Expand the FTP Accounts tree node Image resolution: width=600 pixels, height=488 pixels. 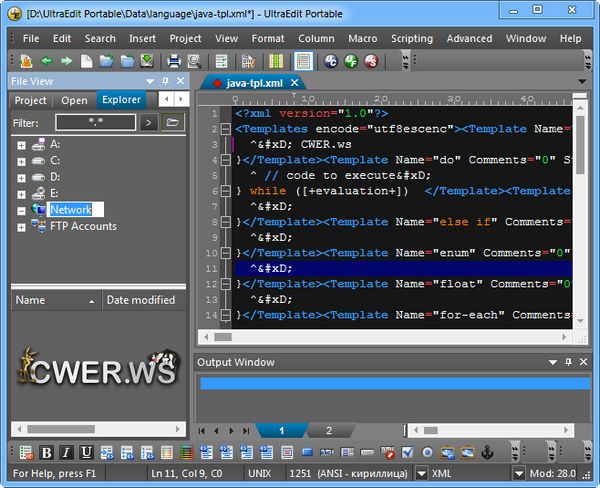pyautogui.click(x=21, y=227)
